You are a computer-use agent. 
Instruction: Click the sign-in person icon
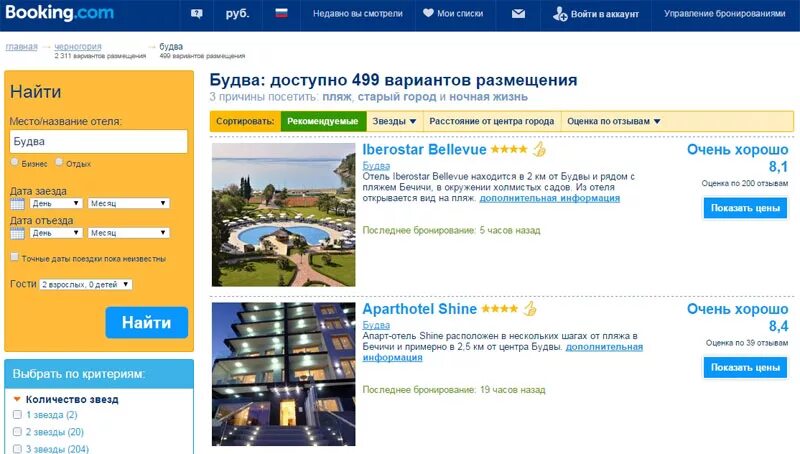tap(559, 14)
